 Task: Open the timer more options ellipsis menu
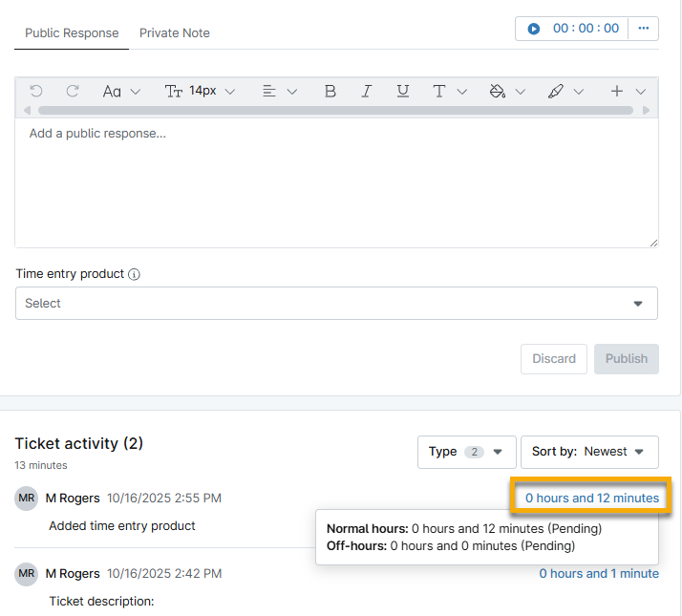click(x=643, y=29)
